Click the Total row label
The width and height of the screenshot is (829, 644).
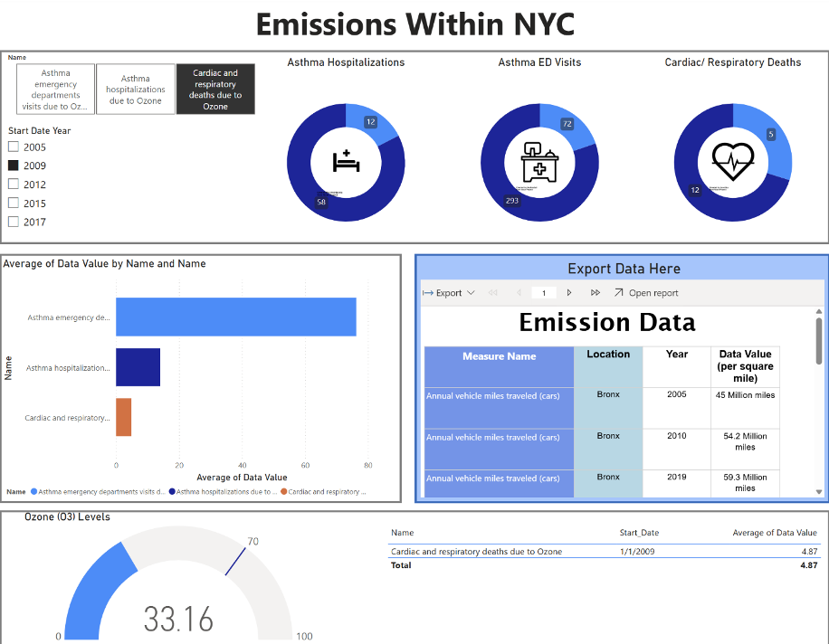pos(401,565)
